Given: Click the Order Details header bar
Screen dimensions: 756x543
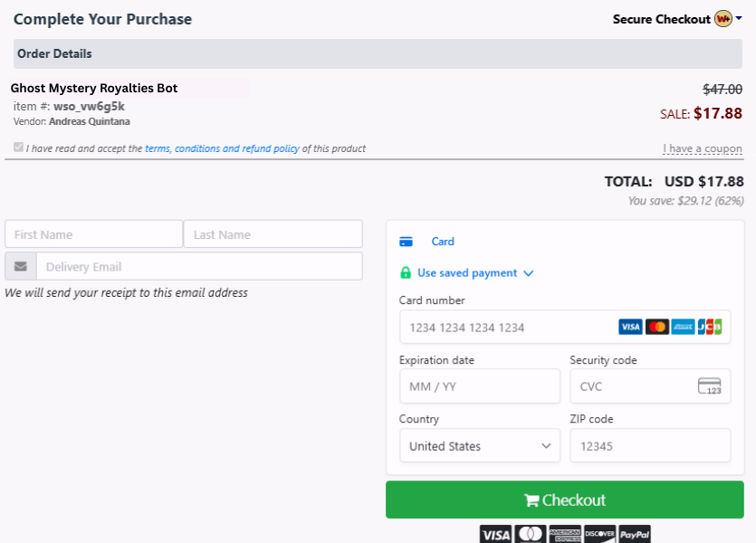Looking at the screenshot, I should pyautogui.click(x=378, y=53).
